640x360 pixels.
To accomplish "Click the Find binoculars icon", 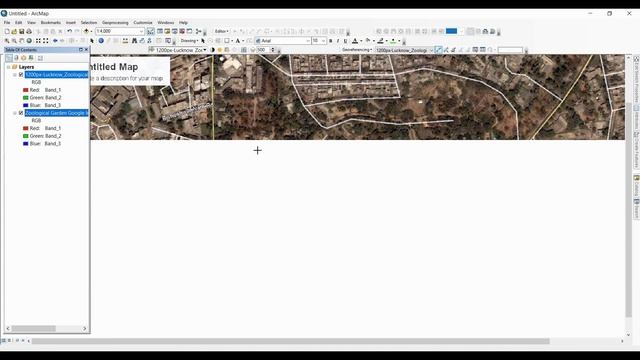I will [134, 41].
